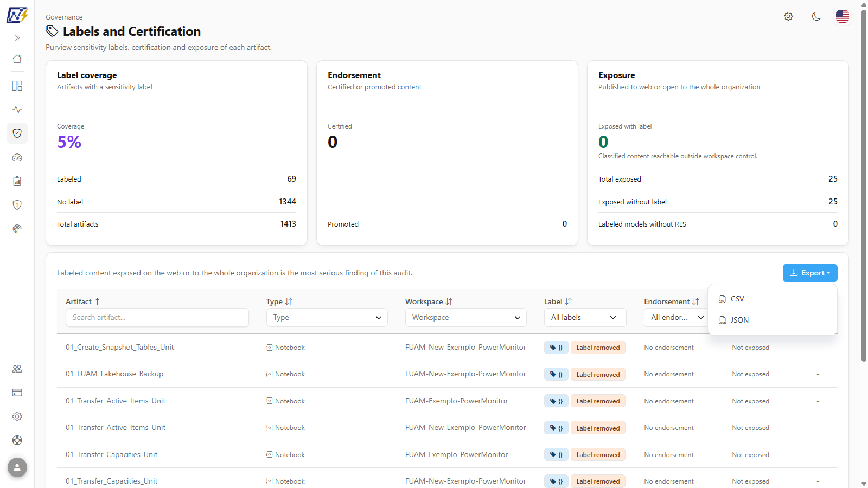Open the sidebar settings gear icon

point(17,416)
